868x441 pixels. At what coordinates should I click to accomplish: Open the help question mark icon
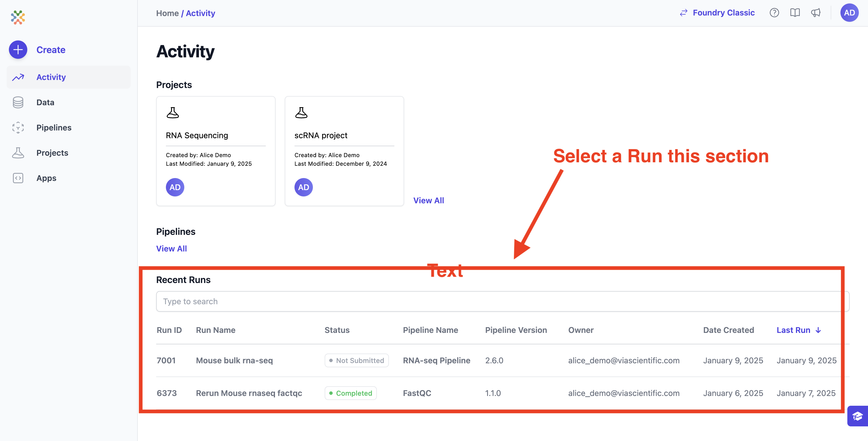774,13
